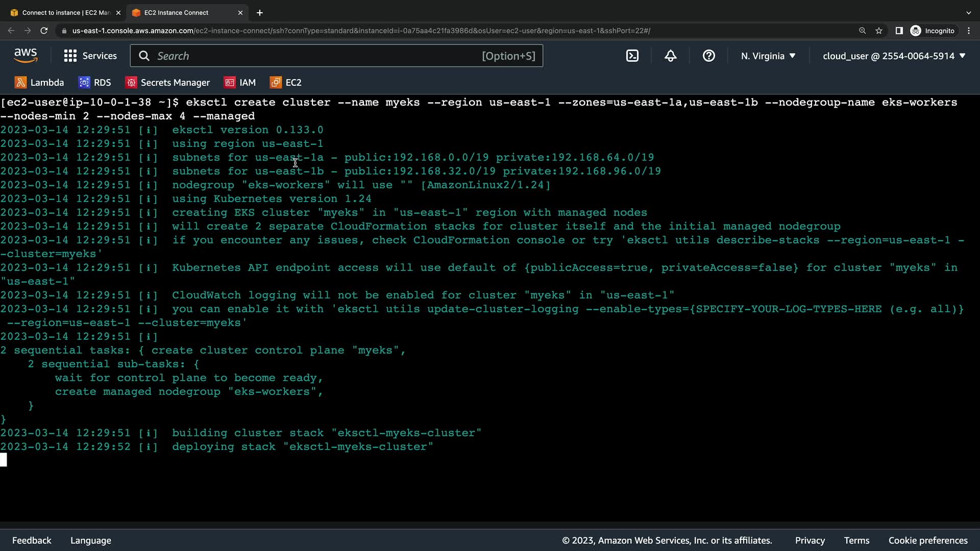
Task: Click the AWS logo home icon
Action: coord(26,56)
